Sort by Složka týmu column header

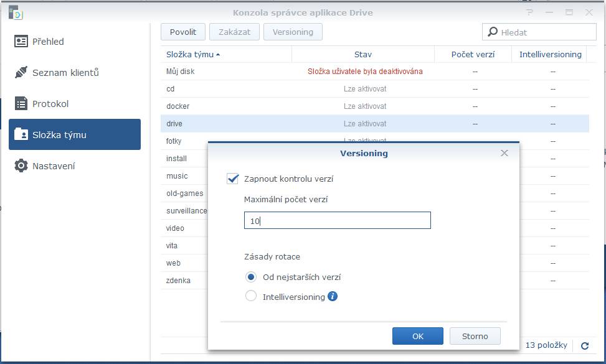click(x=193, y=55)
